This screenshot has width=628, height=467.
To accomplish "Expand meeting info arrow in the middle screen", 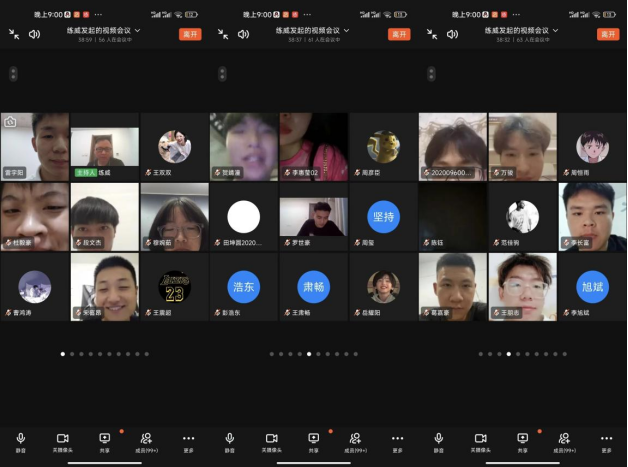I will coord(346,30).
